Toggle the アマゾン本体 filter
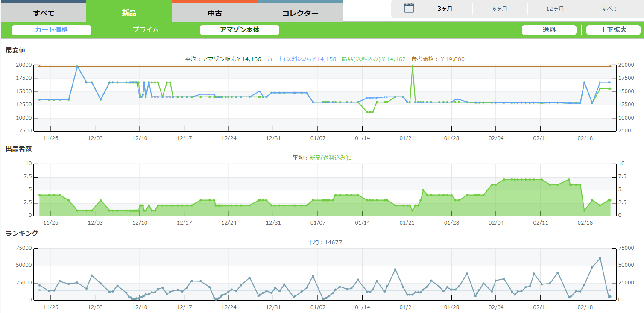644x313 pixels. pyautogui.click(x=239, y=30)
